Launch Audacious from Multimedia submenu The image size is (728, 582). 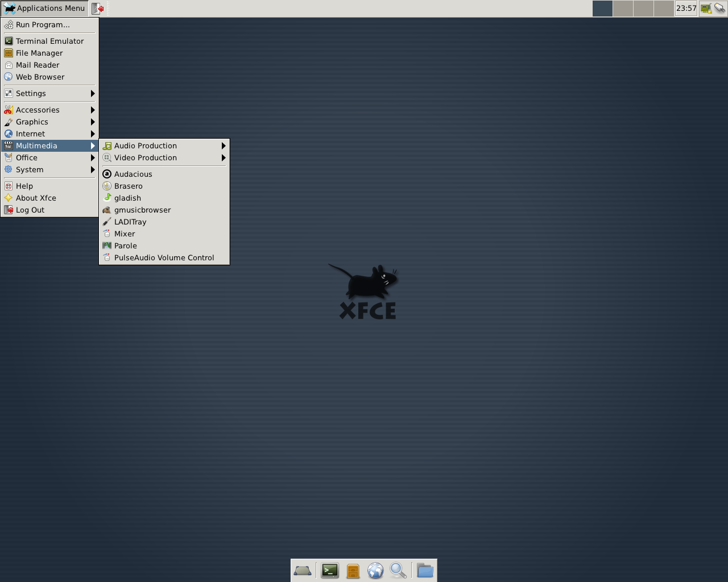click(164, 174)
